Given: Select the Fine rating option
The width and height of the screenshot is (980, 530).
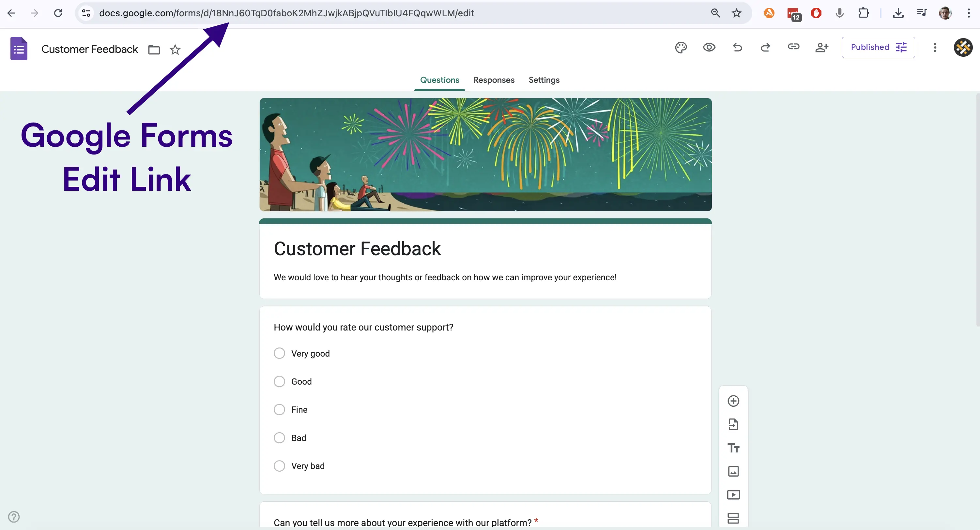Looking at the screenshot, I should coord(279,409).
